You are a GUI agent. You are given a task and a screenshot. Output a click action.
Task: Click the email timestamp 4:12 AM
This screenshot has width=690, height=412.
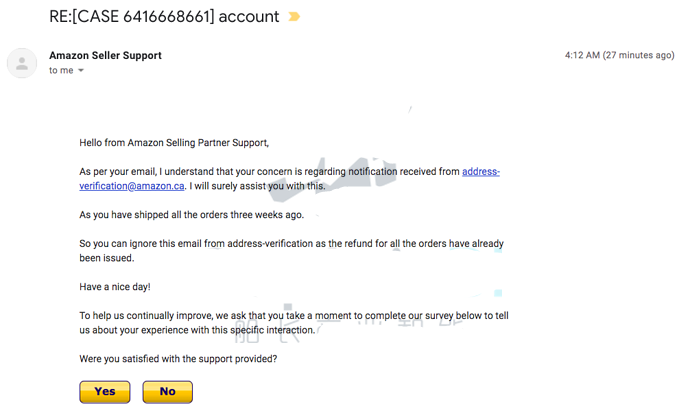click(582, 56)
